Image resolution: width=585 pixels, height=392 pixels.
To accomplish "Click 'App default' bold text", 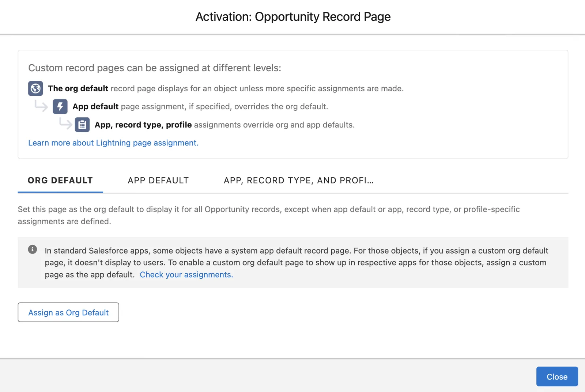I will (95, 107).
